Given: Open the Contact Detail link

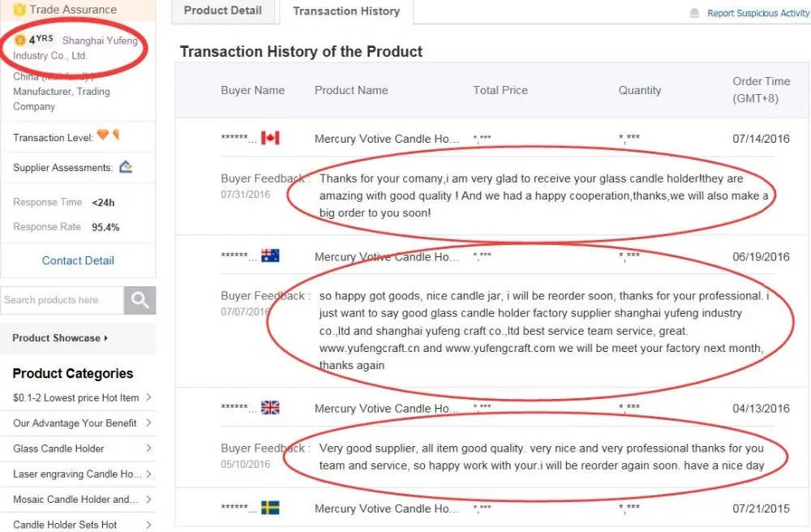Looking at the screenshot, I should 78,260.
